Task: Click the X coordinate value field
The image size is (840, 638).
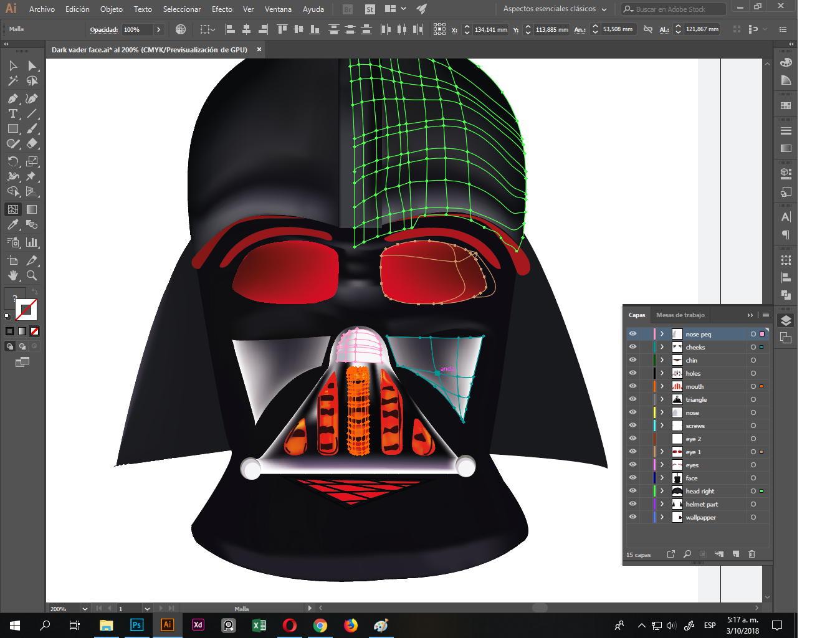Action: click(x=491, y=29)
